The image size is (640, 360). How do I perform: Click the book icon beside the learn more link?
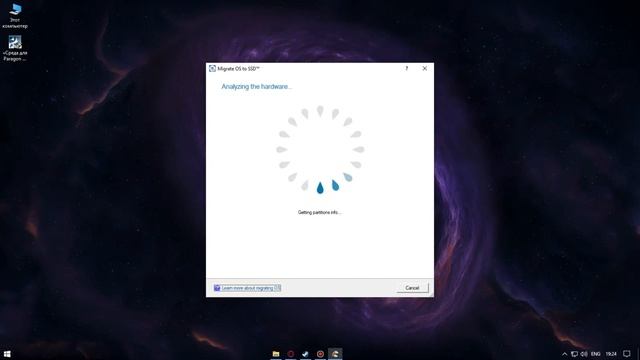pos(217,288)
